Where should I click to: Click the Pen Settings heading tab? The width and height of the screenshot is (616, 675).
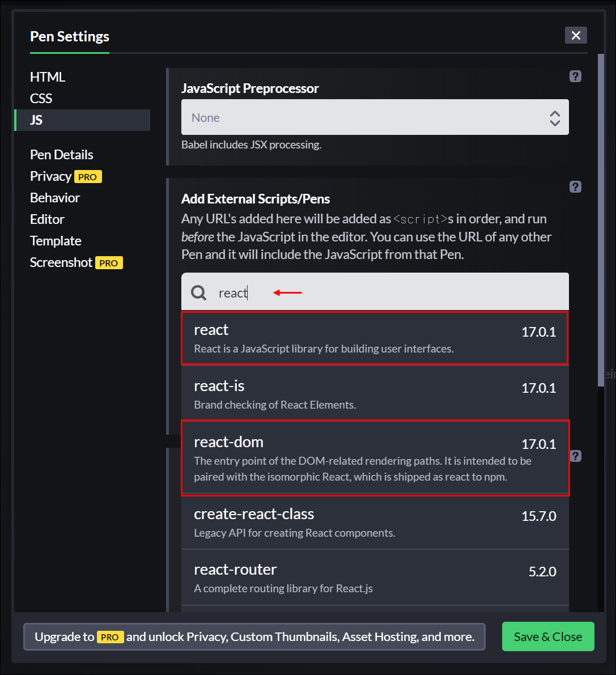(70, 37)
